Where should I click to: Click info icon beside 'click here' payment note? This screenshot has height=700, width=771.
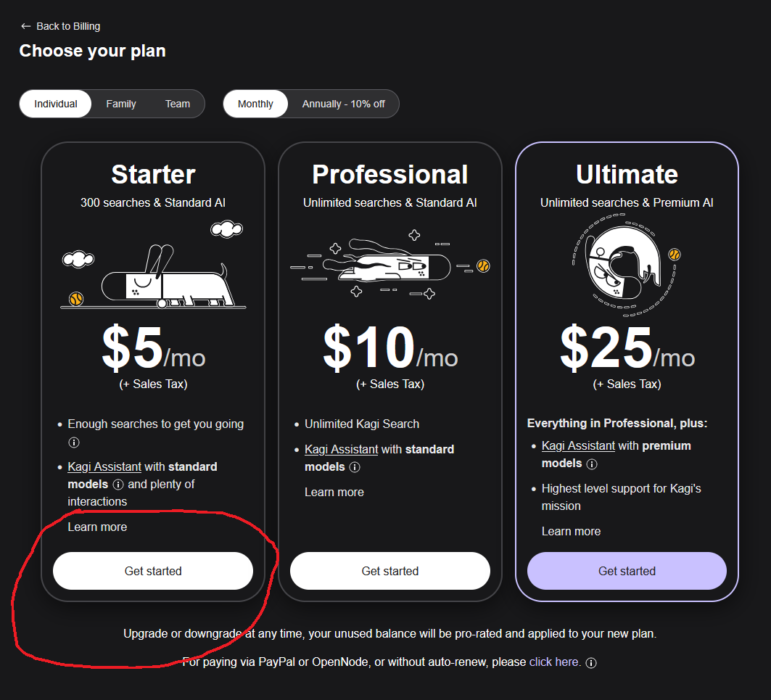591,662
